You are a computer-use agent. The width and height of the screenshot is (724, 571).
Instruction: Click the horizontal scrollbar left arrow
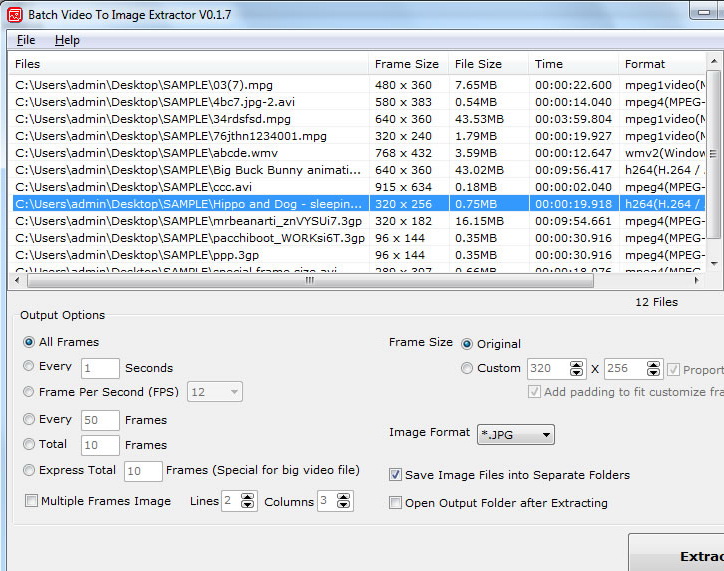point(18,280)
